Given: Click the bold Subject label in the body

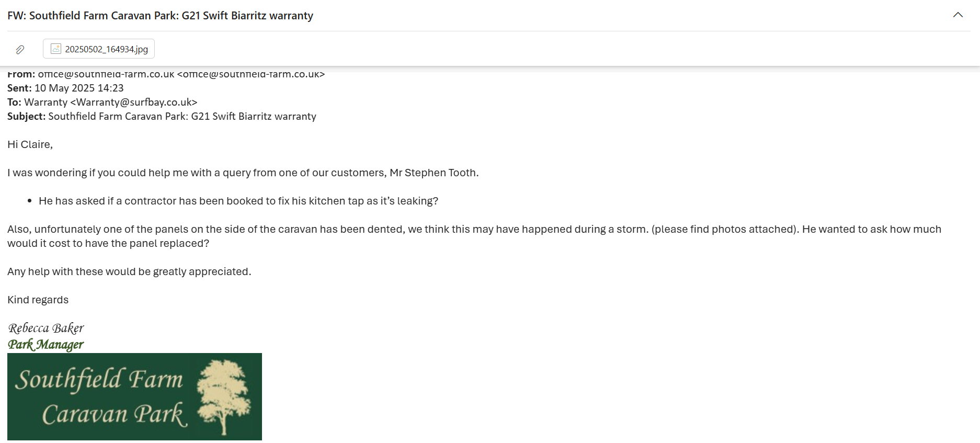Looking at the screenshot, I should tap(27, 117).
